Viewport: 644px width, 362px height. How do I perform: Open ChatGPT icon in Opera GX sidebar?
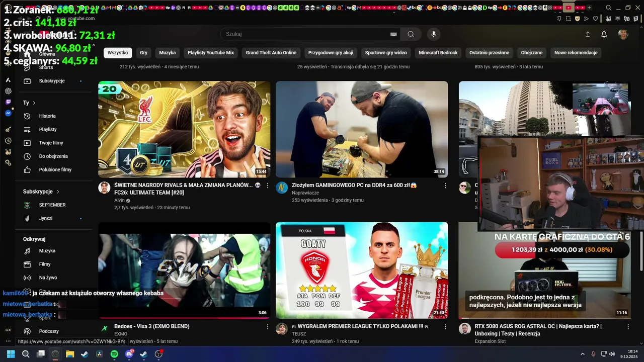click(8, 91)
